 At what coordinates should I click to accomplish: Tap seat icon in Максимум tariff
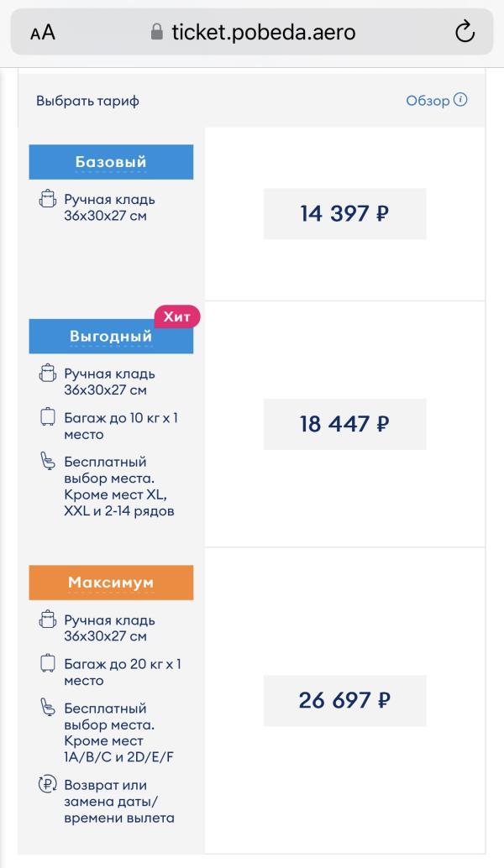pos(47,709)
